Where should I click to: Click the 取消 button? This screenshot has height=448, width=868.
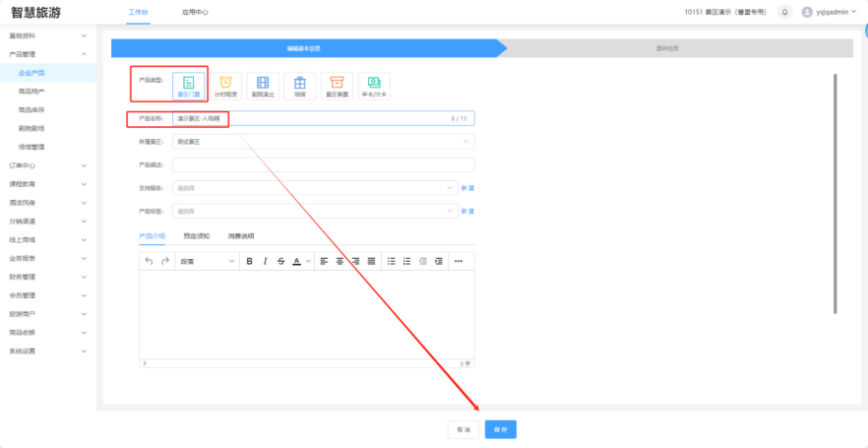pos(463,429)
